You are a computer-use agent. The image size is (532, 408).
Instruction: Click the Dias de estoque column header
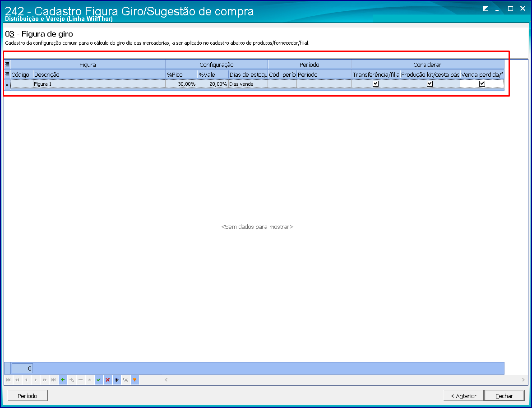click(248, 74)
